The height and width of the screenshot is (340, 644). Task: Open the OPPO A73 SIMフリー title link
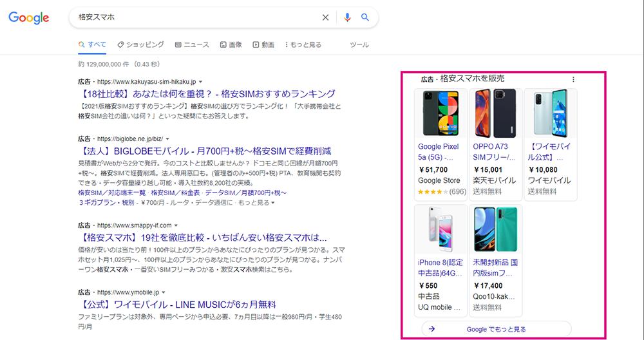(494, 152)
